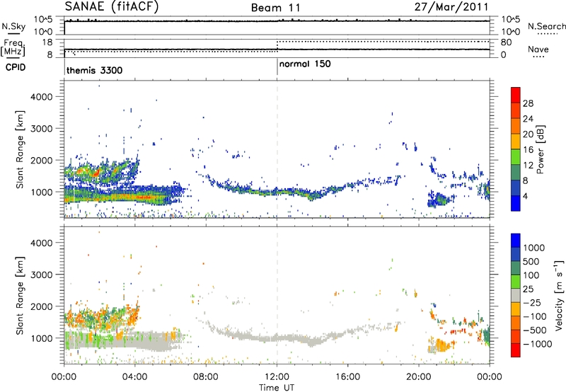Click the 12:00 time tick label
This screenshot has height=392, width=566.
click(277, 377)
